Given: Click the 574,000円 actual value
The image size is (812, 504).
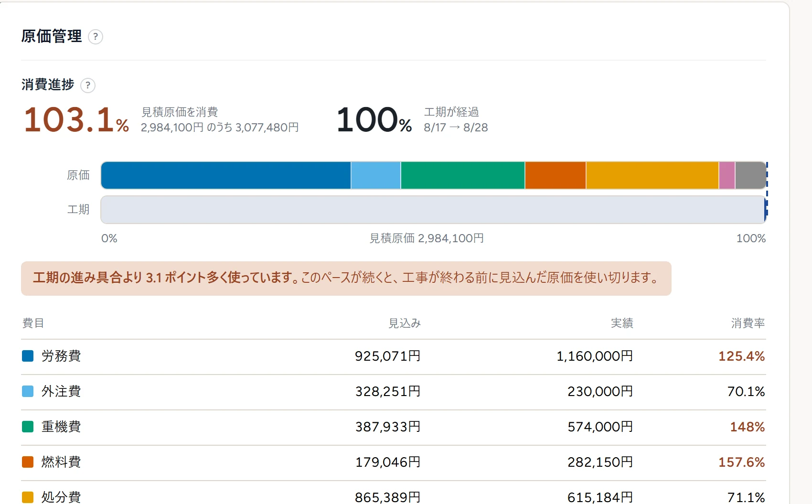Looking at the screenshot, I should pos(600,427).
